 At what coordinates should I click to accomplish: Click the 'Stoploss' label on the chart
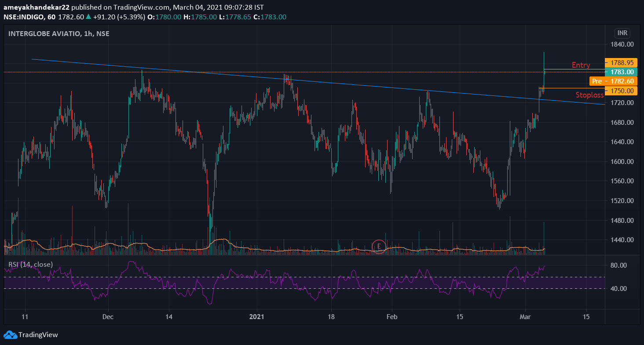click(x=589, y=95)
